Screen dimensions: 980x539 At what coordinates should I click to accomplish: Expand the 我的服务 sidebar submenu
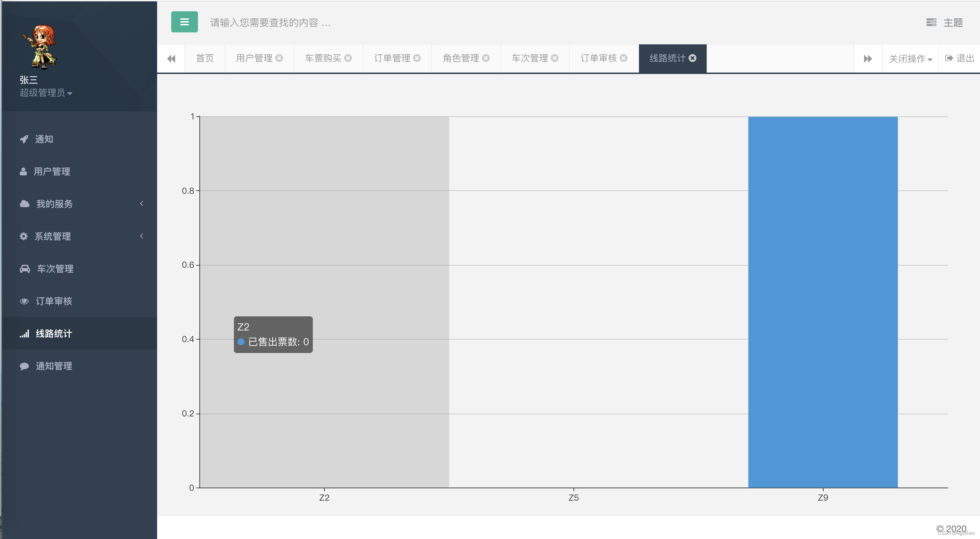tap(54, 204)
